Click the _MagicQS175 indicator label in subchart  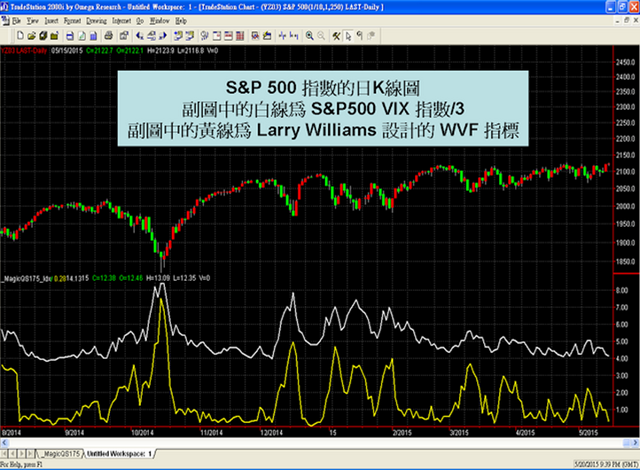pyautogui.click(x=26, y=278)
